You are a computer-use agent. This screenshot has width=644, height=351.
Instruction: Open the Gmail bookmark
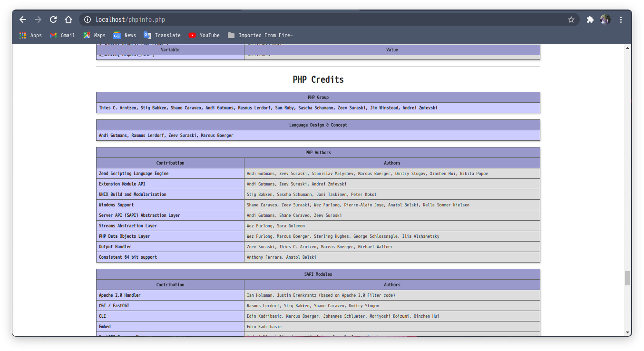tap(62, 35)
